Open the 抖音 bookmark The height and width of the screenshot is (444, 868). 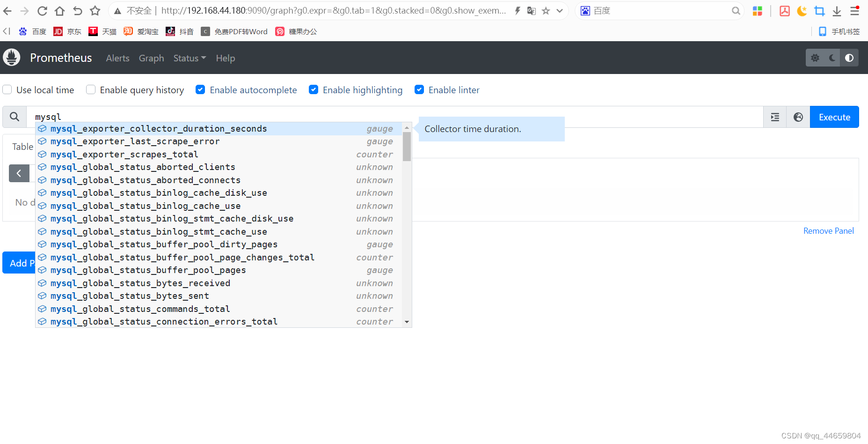[x=180, y=31]
